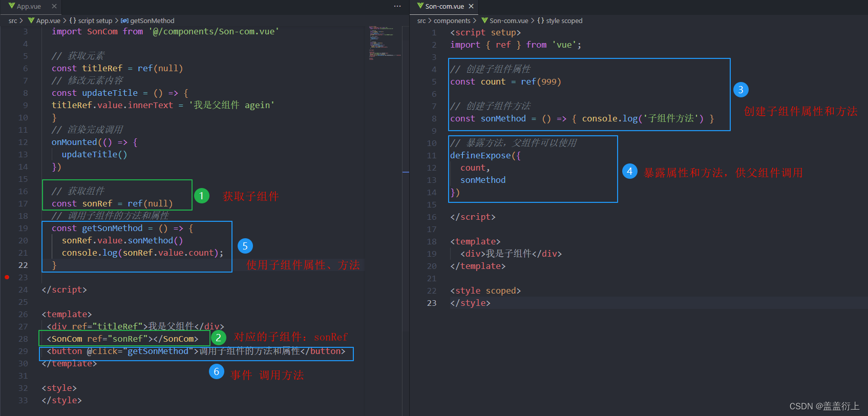Click the closing '</script>' tag in App.vue
This screenshot has width=868, height=416.
[65, 289]
